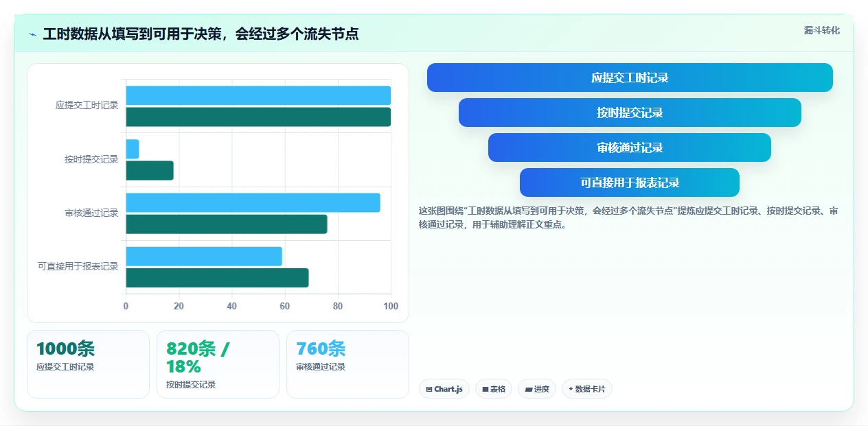Image resolution: width=868 pixels, height=426 pixels.
Task: Click the light blue 审核通过记录 bar
Action: click(253, 202)
